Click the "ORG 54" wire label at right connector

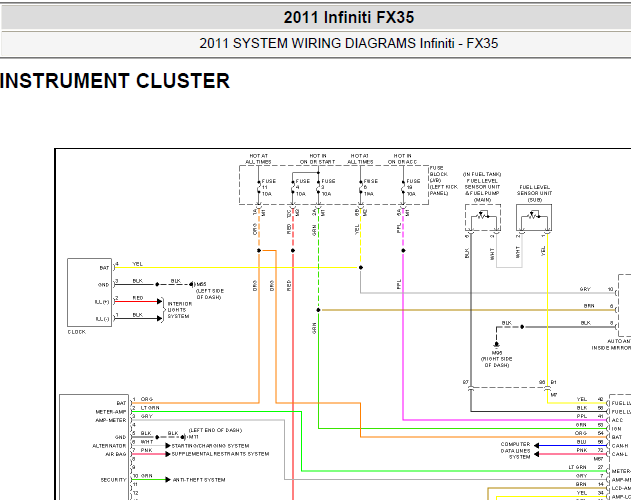(589, 433)
